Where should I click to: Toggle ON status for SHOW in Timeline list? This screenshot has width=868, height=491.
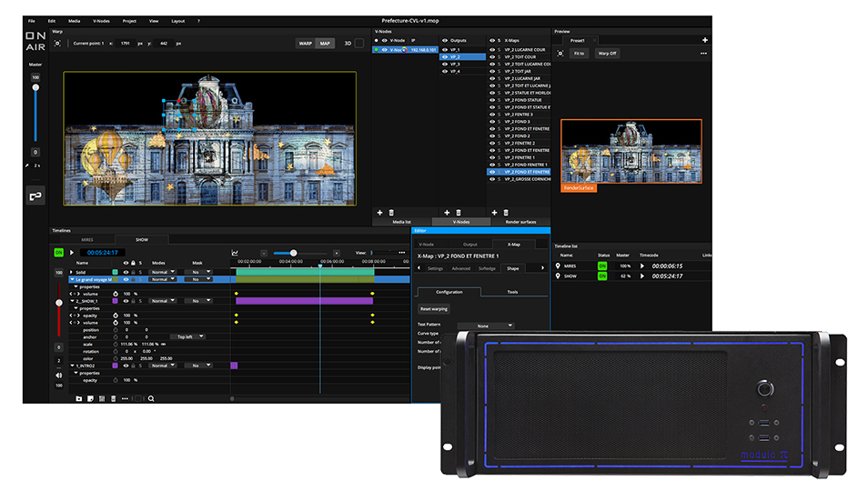tap(602, 276)
